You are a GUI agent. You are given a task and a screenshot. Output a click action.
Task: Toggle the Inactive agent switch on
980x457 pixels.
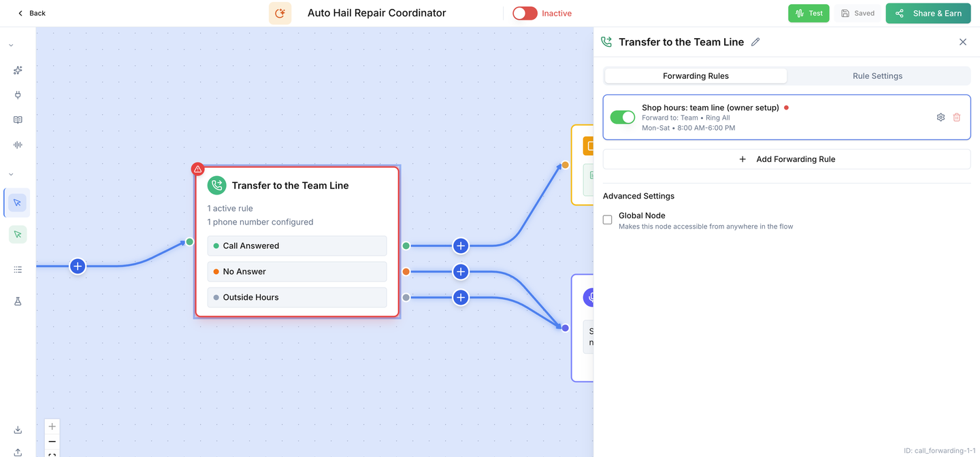[525, 13]
